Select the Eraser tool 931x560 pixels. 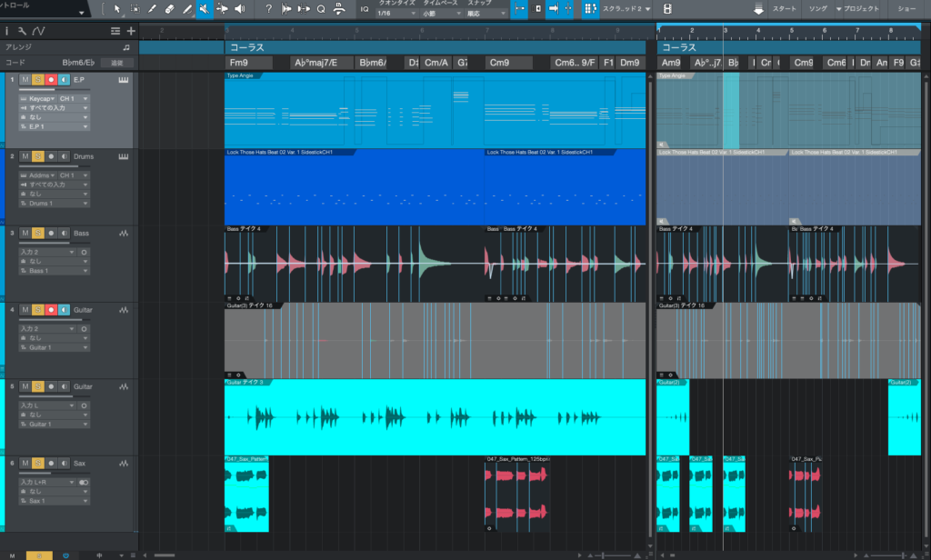[170, 8]
